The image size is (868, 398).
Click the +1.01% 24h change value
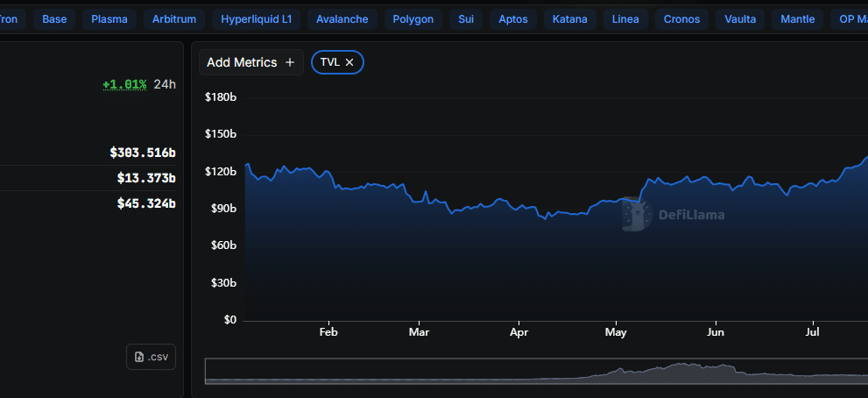124,84
